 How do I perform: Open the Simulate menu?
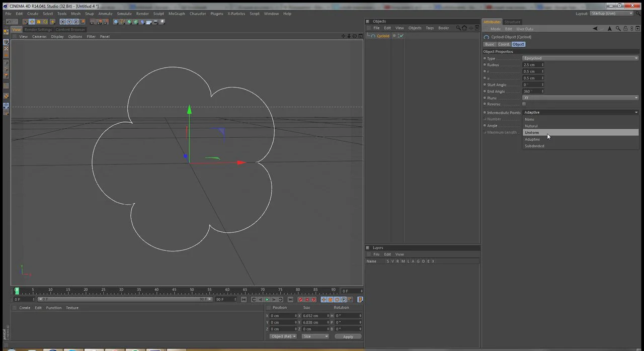tap(124, 14)
